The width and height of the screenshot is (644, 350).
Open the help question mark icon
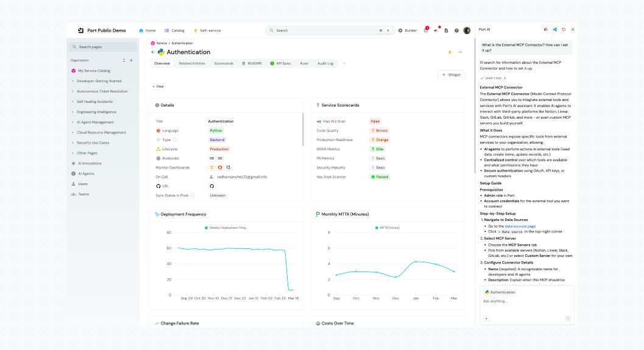point(456,30)
